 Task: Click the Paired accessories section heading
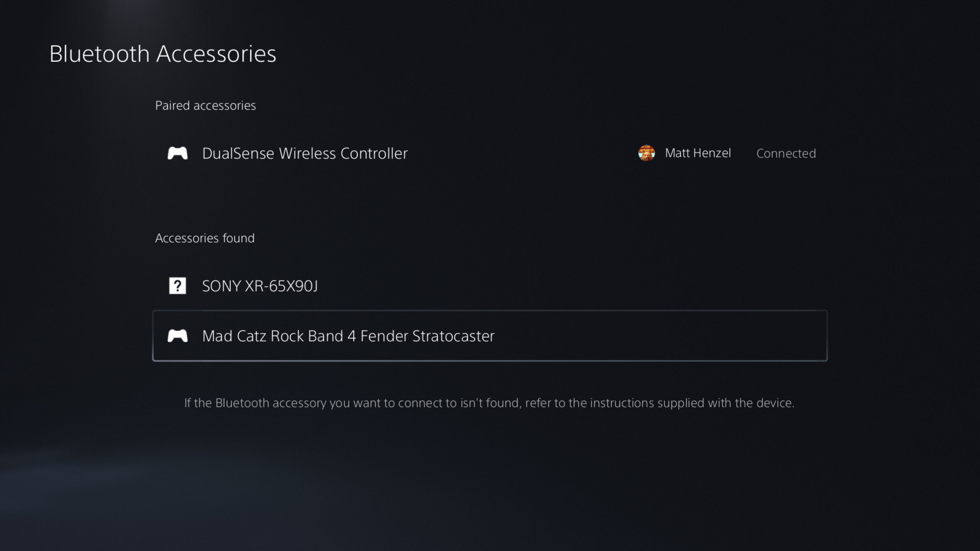[205, 106]
